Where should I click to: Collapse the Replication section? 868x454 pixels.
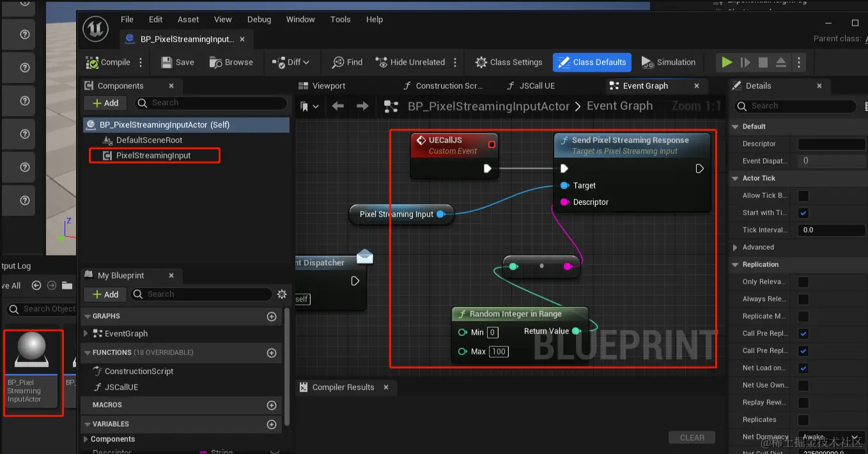[x=735, y=264]
